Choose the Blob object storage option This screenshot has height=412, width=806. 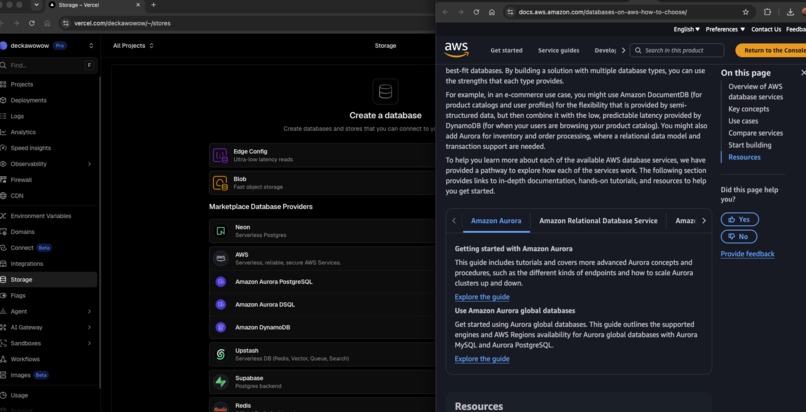point(322,182)
